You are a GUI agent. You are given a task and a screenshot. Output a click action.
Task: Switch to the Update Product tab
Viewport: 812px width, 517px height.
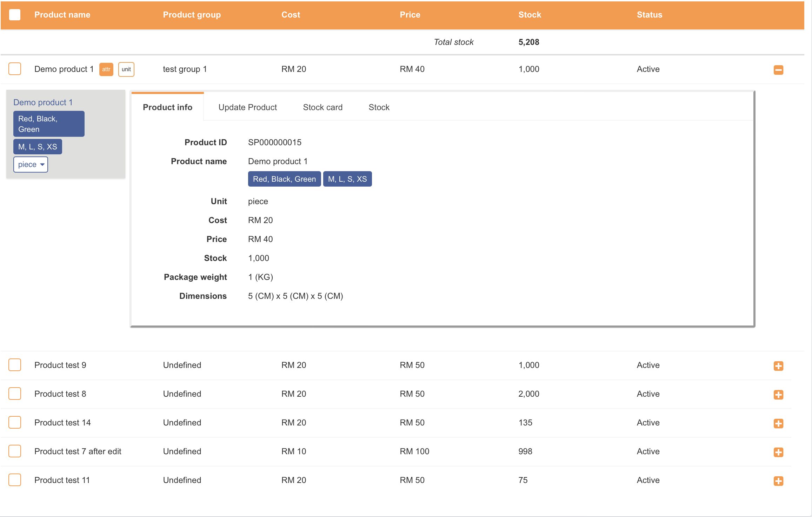click(x=247, y=107)
